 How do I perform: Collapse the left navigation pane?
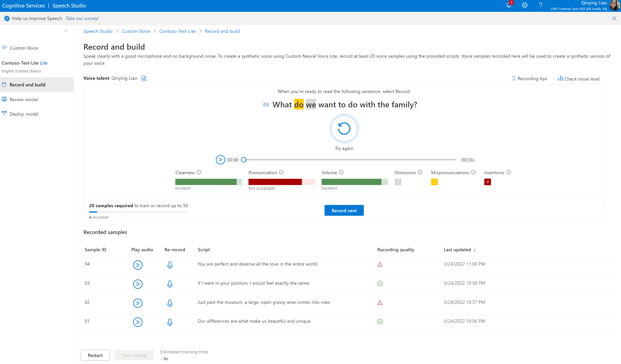pos(66,31)
